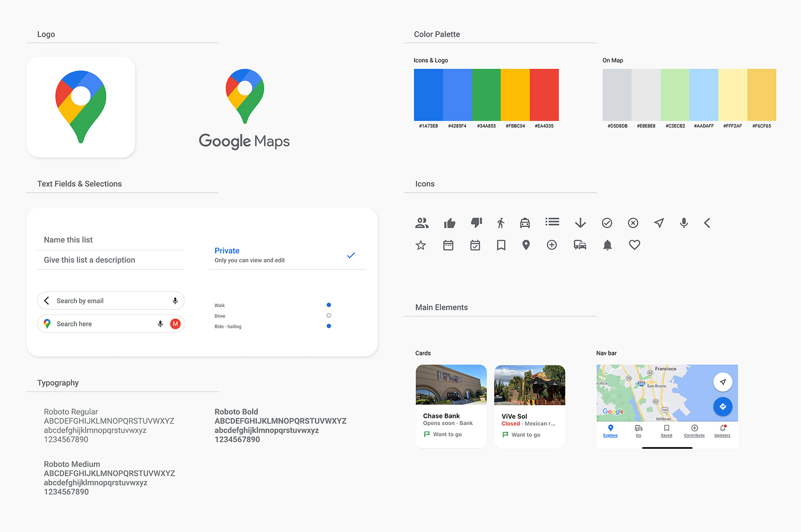Click the list view icon
The image size is (801, 532).
(x=552, y=222)
